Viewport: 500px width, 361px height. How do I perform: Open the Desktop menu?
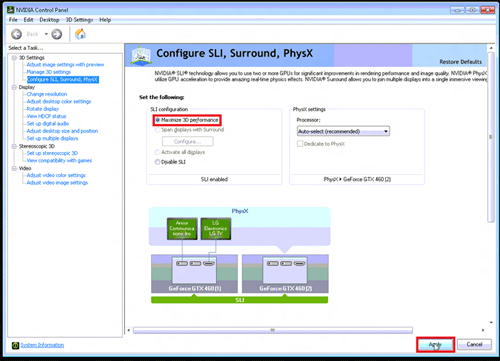pos(49,20)
